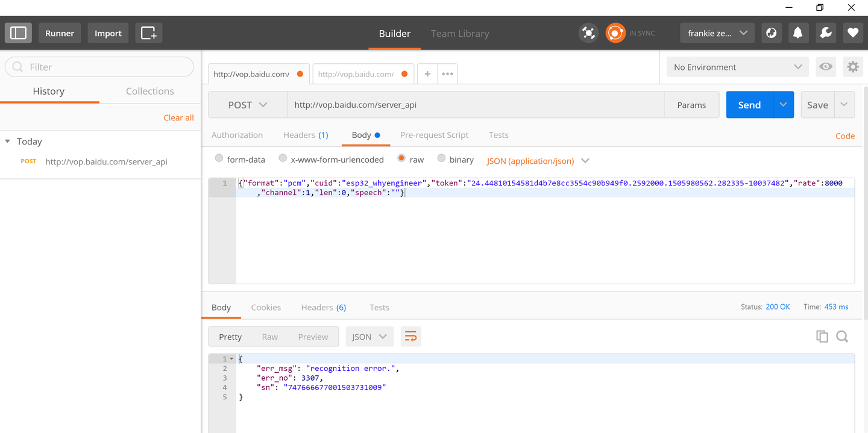Switch to request Headers (1) tab
This screenshot has height=433, width=868.
[x=306, y=135]
